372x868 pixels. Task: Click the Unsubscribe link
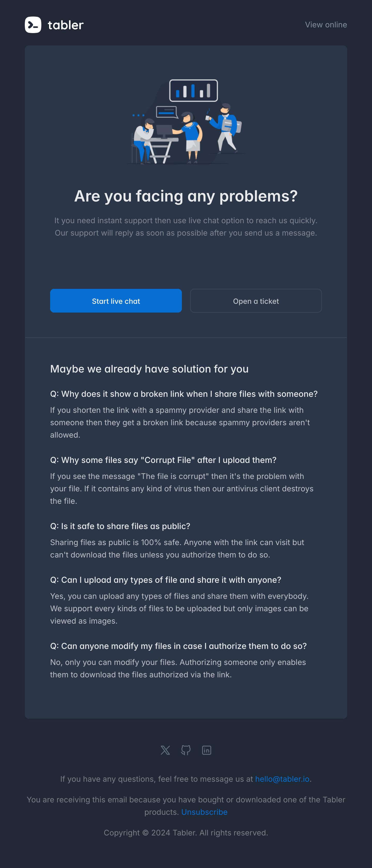[x=204, y=812]
